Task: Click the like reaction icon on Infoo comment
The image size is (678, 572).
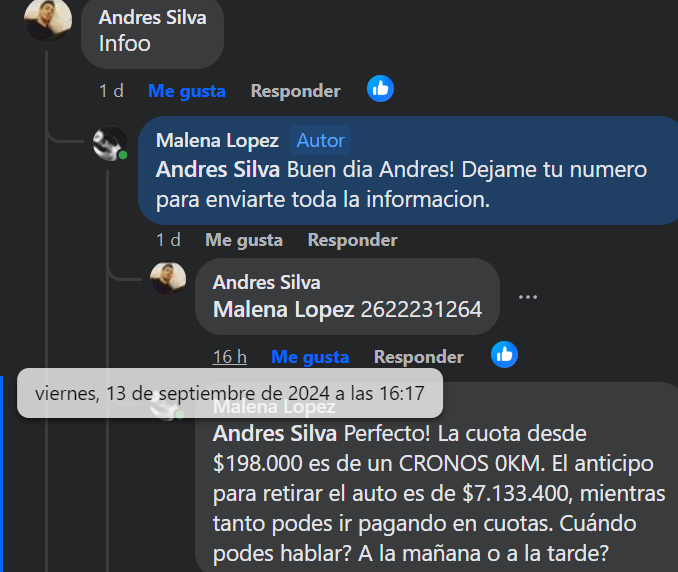Action: (x=380, y=89)
